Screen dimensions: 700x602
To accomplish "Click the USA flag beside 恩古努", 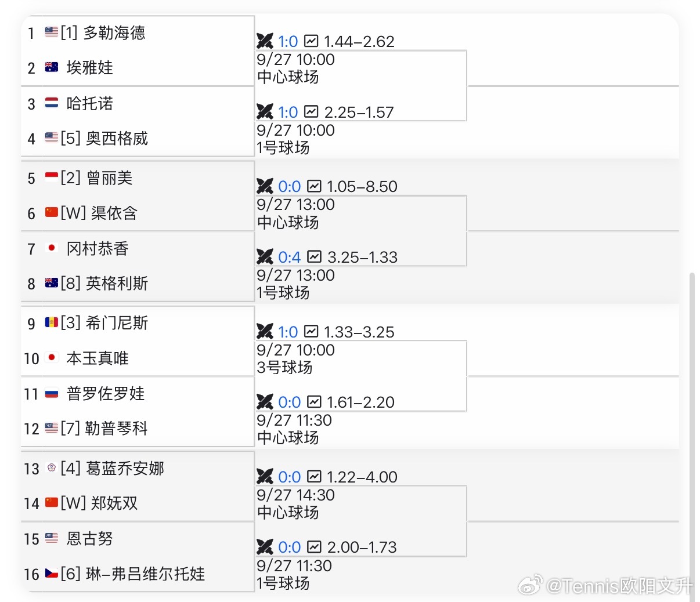I will [52, 538].
